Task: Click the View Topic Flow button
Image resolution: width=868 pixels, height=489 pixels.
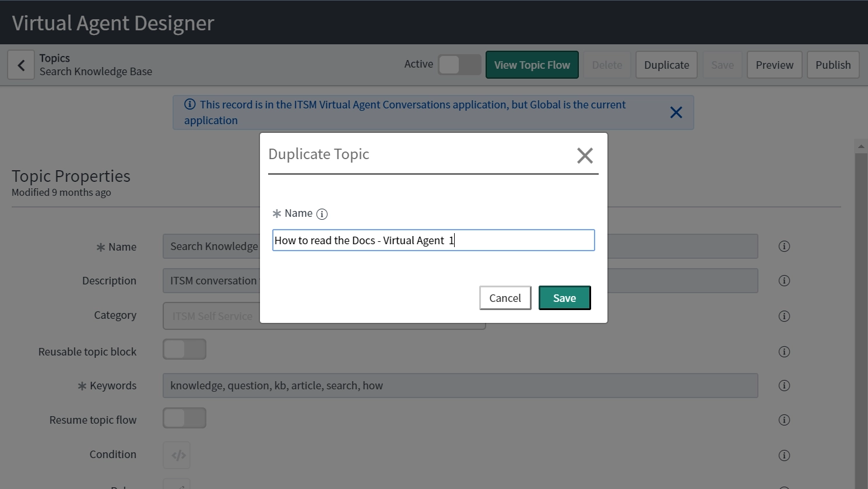Action: tap(532, 65)
